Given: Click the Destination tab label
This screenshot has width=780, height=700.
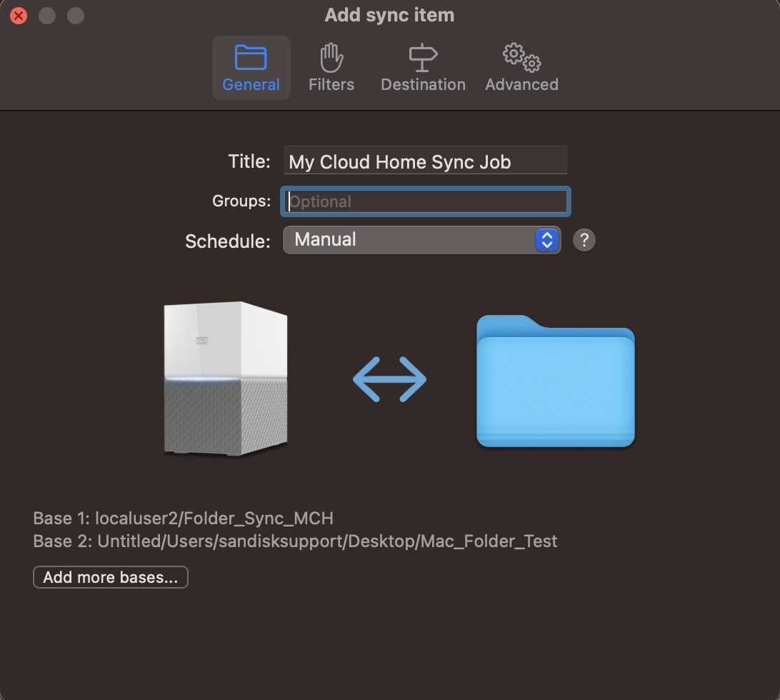Looking at the screenshot, I should coord(423,84).
